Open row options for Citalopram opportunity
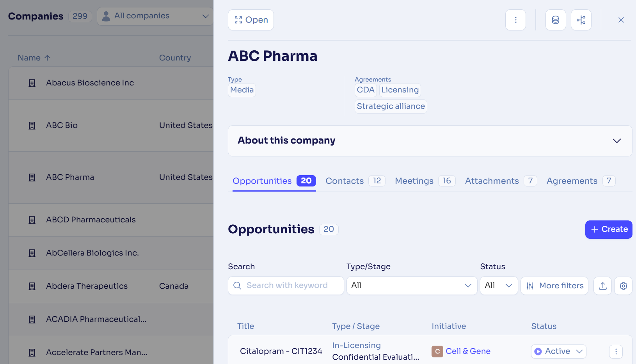This screenshot has width=636, height=364. (x=616, y=352)
